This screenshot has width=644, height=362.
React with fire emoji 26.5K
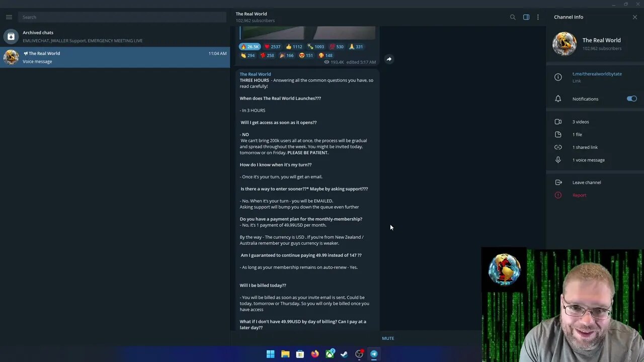pyautogui.click(x=250, y=47)
